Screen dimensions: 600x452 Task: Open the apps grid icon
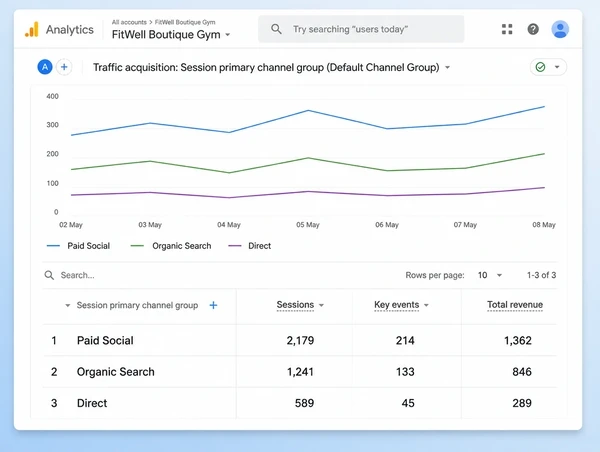pos(507,29)
